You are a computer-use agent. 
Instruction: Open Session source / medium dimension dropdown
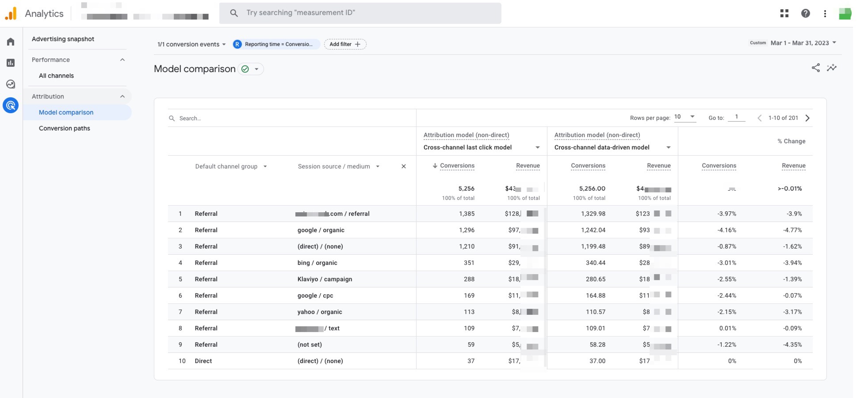[339, 166]
